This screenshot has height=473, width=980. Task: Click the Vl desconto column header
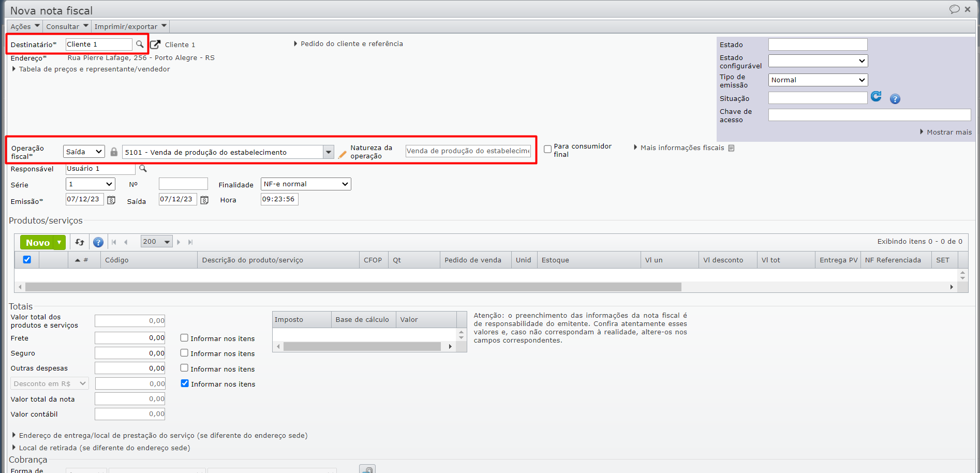(727, 260)
